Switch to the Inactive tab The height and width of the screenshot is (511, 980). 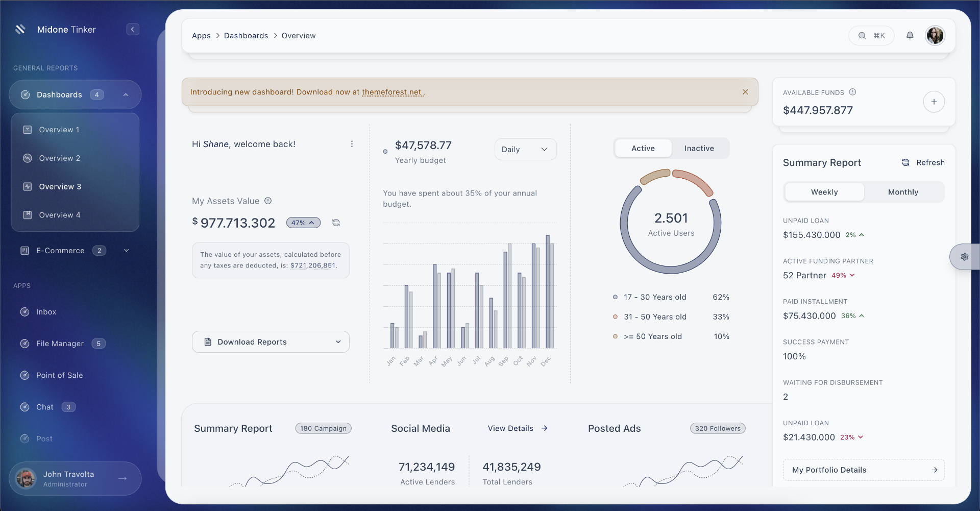point(699,148)
